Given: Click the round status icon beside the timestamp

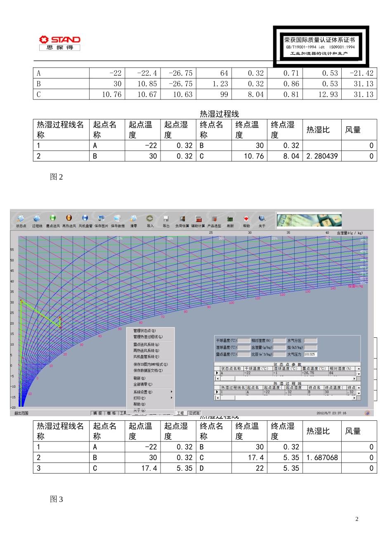Looking at the screenshot, I should (x=367, y=413).
